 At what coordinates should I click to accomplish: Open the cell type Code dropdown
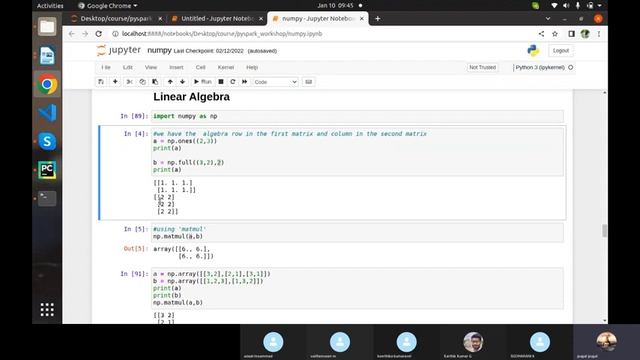(x=275, y=82)
